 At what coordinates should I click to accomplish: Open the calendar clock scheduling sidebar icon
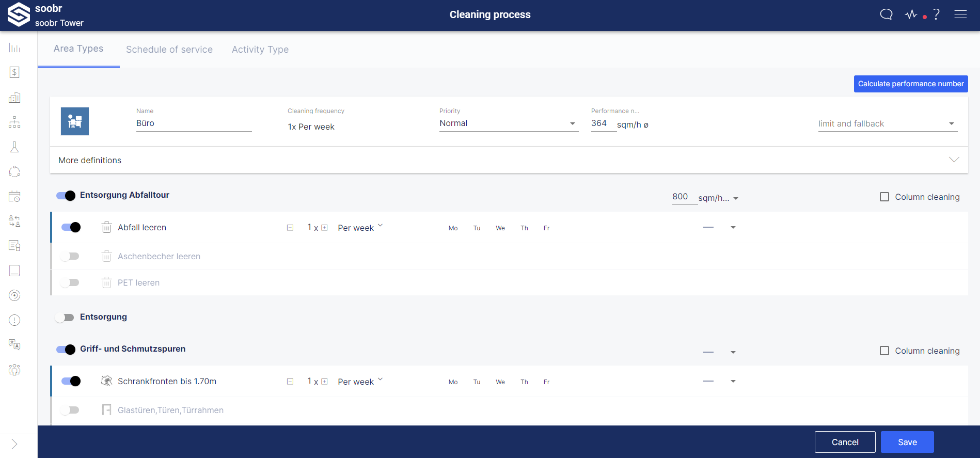click(x=14, y=196)
